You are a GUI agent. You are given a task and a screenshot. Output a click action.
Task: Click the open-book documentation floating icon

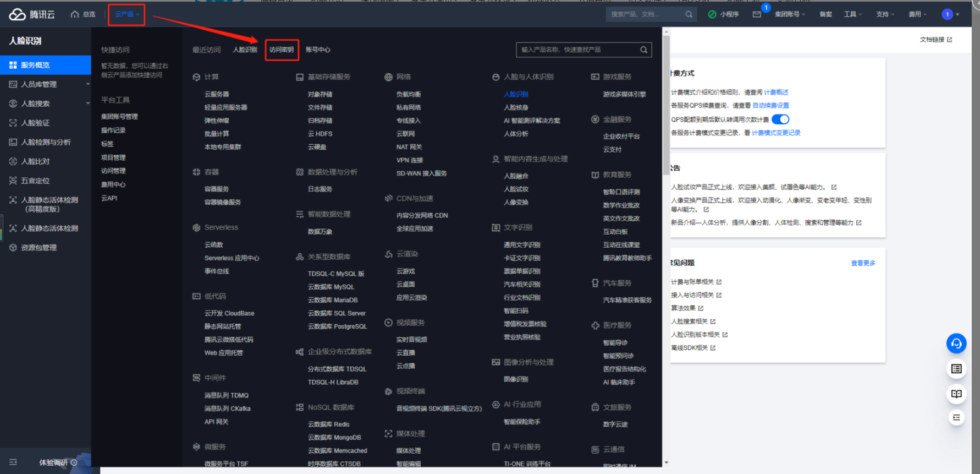pos(956,394)
